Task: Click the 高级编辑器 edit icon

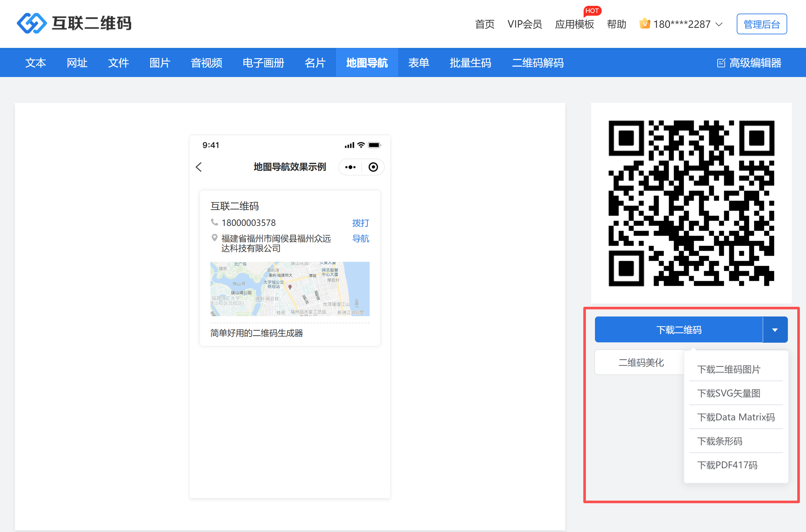Action: [x=721, y=63]
